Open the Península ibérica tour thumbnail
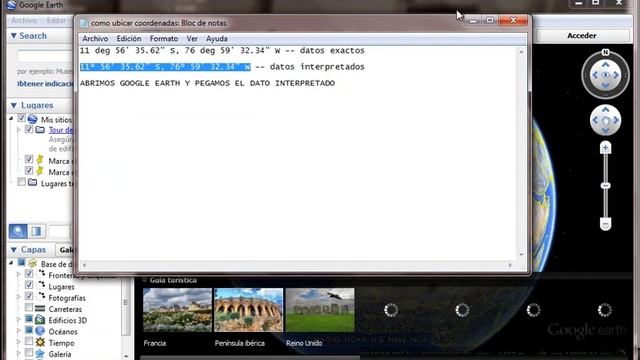The width and height of the screenshot is (640, 360). click(x=248, y=310)
